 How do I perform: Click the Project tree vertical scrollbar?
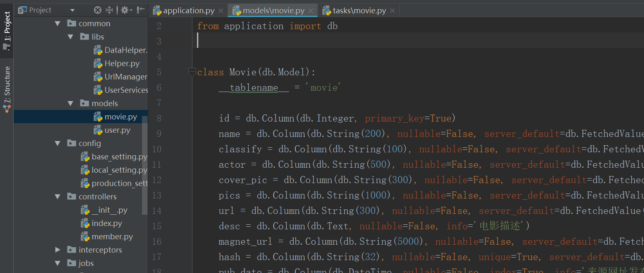pos(145,165)
